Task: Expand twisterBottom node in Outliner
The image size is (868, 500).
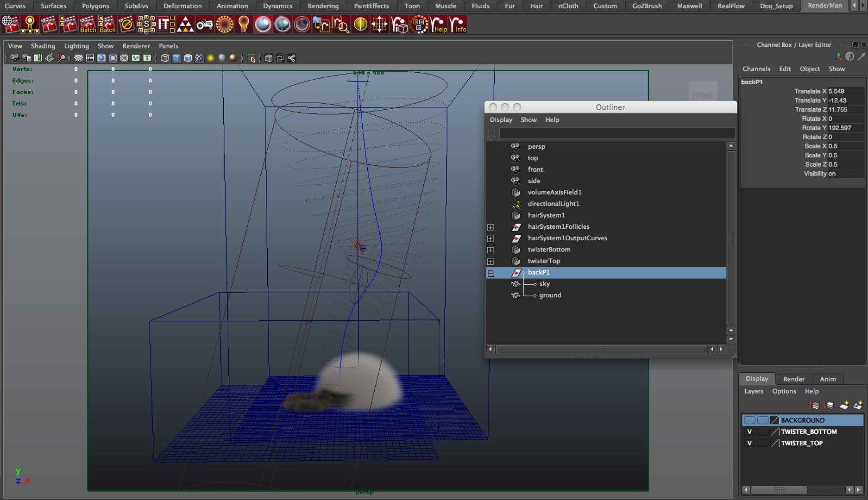Action: coord(491,250)
